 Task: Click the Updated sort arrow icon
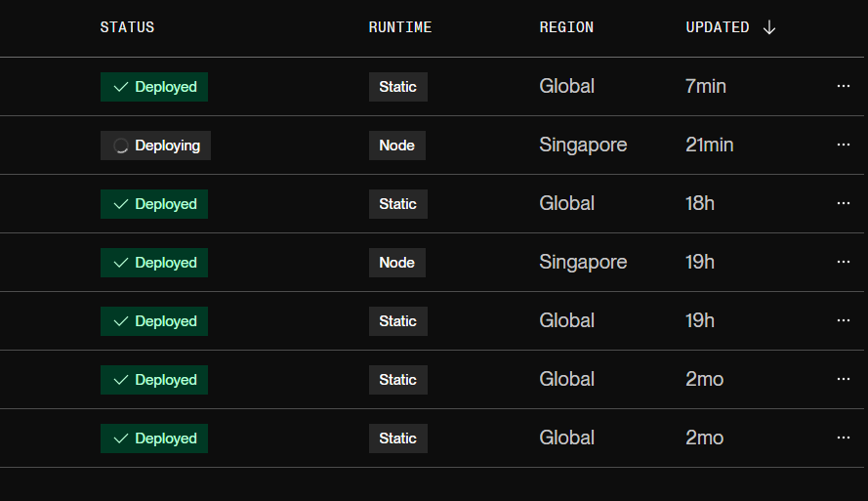click(x=769, y=27)
